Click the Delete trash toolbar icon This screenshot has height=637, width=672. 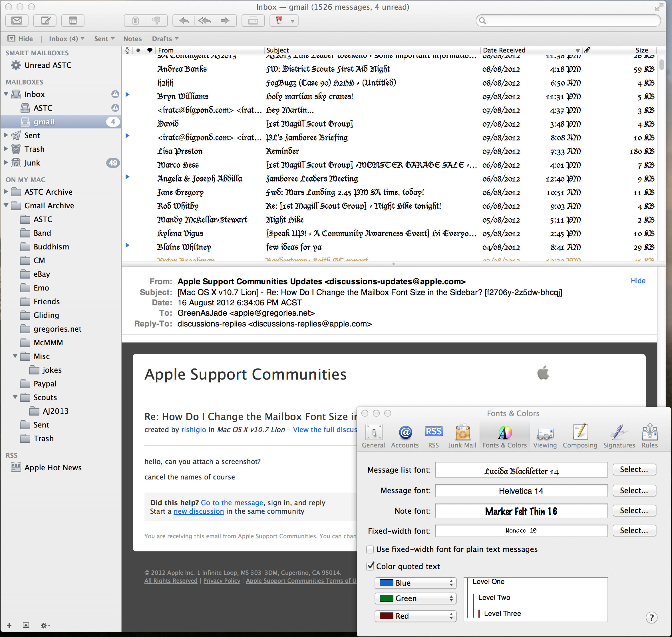point(135,21)
